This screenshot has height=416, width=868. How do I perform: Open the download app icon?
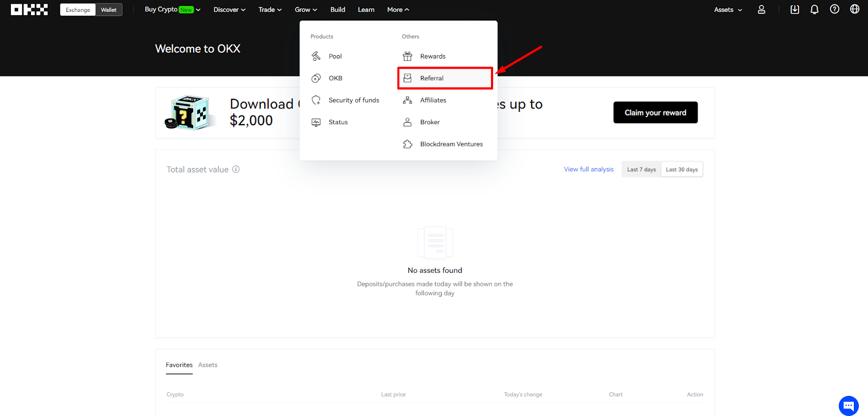point(795,9)
